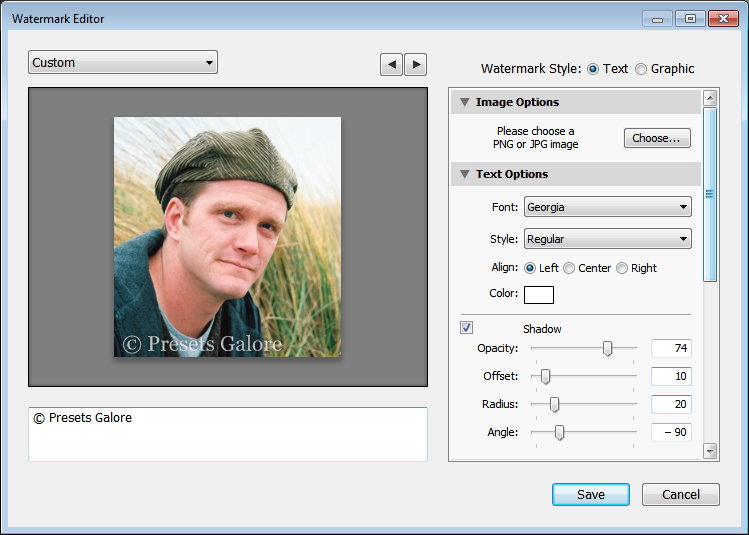Open the Font dropdown showing Georgia
This screenshot has height=535, width=749.
coord(607,207)
